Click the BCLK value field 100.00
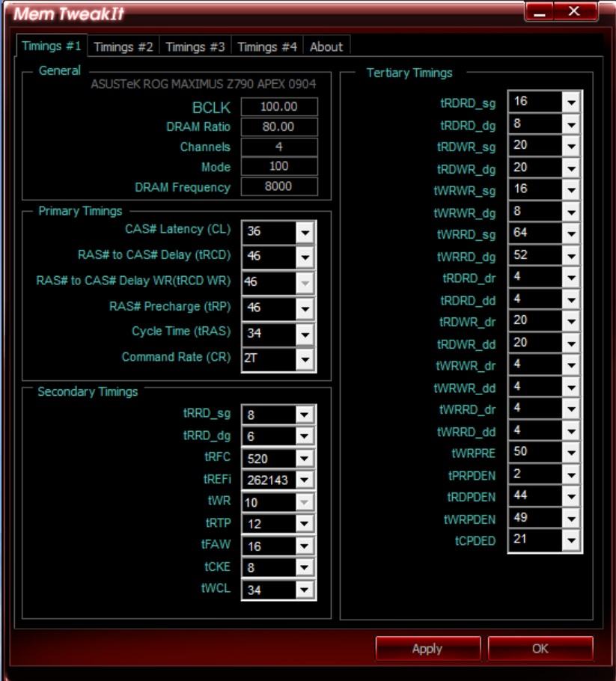616x681 pixels. [279, 107]
